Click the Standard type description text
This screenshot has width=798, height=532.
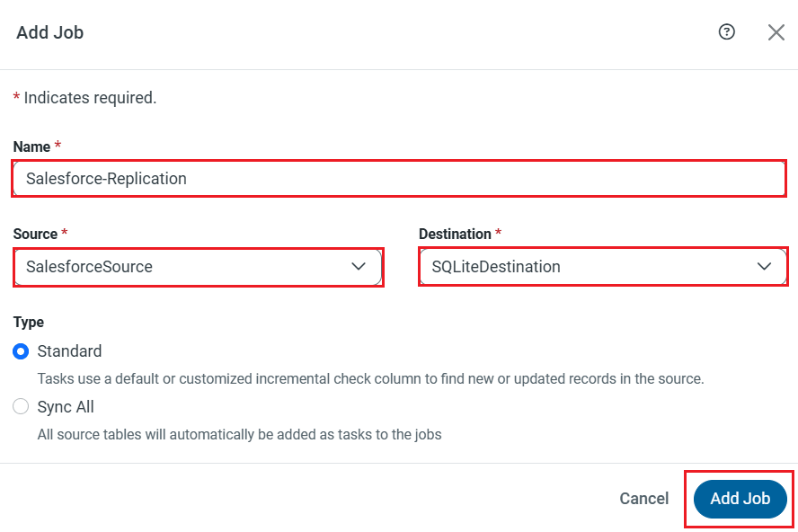[x=370, y=379]
